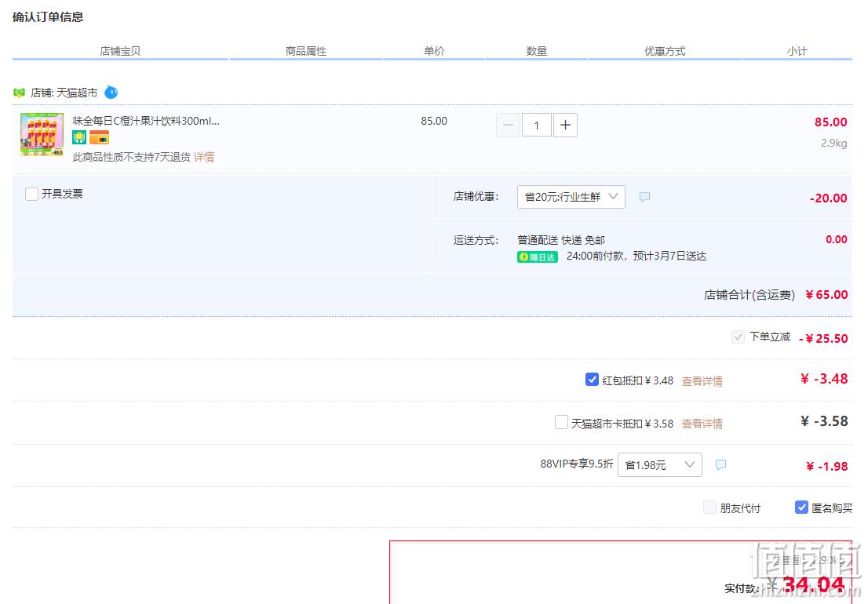Click the ¥ -1.98 VIP discount amount
Image resolution: width=868 pixels, height=604 pixels.
(x=827, y=467)
